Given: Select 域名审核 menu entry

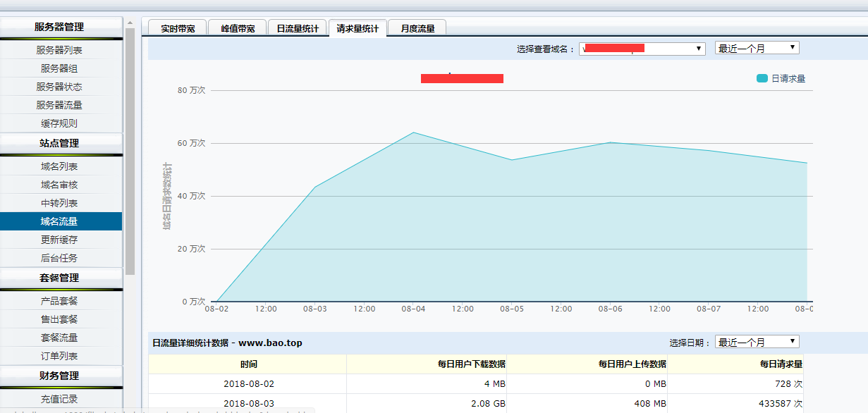Looking at the screenshot, I should pos(59,185).
